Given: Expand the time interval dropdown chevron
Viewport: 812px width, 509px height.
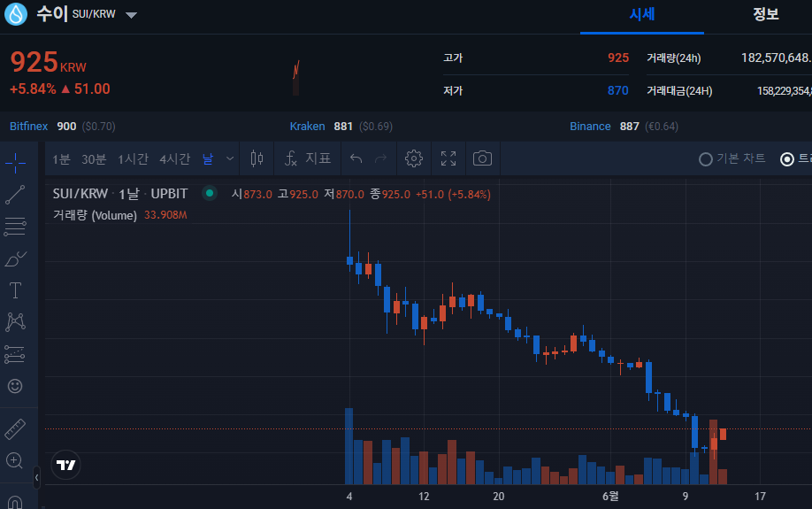Looking at the screenshot, I should point(230,158).
